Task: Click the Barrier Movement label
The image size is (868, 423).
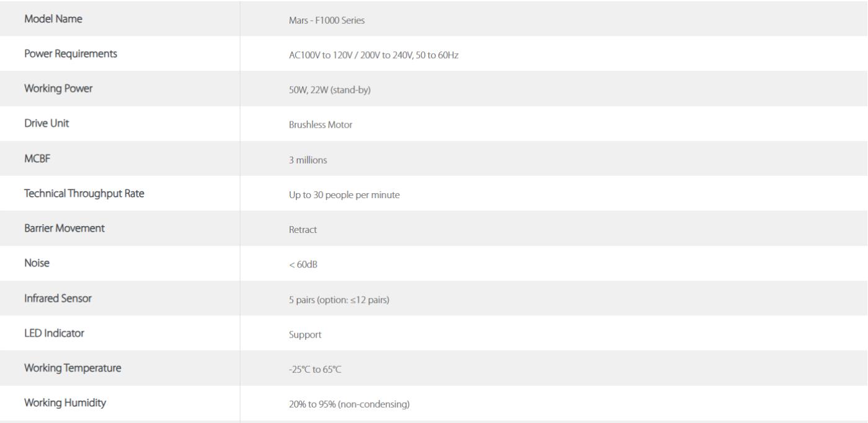Action: point(64,228)
